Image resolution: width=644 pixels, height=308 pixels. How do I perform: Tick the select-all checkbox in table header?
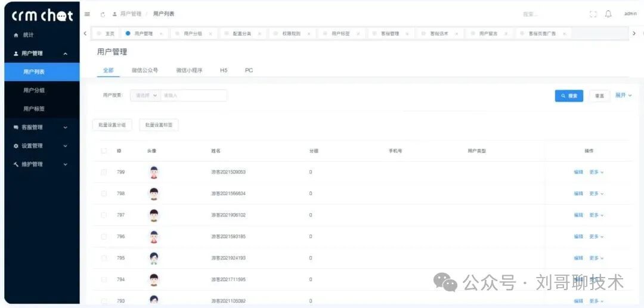pyautogui.click(x=104, y=151)
